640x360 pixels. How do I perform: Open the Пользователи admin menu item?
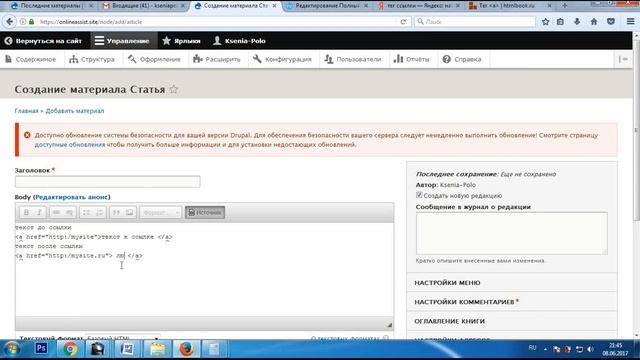[x=353, y=59]
